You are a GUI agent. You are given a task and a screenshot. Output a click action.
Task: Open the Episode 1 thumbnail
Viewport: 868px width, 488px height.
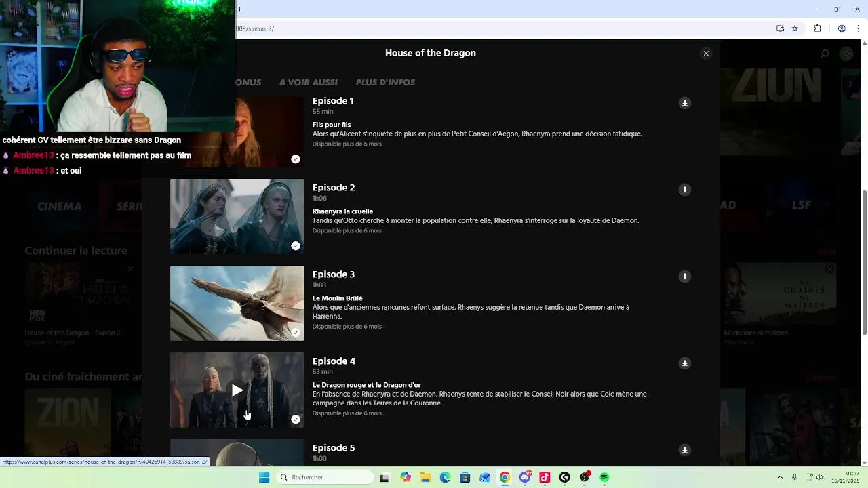pos(269,131)
